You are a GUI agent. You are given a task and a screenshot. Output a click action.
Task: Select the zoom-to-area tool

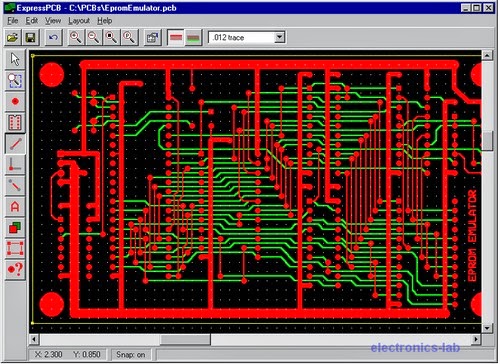15,81
